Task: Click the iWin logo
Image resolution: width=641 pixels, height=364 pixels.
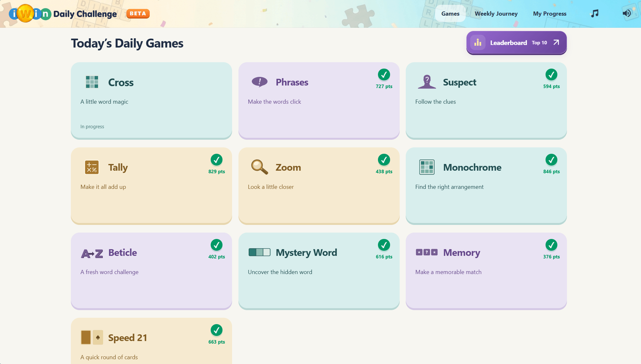Action: coord(30,13)
